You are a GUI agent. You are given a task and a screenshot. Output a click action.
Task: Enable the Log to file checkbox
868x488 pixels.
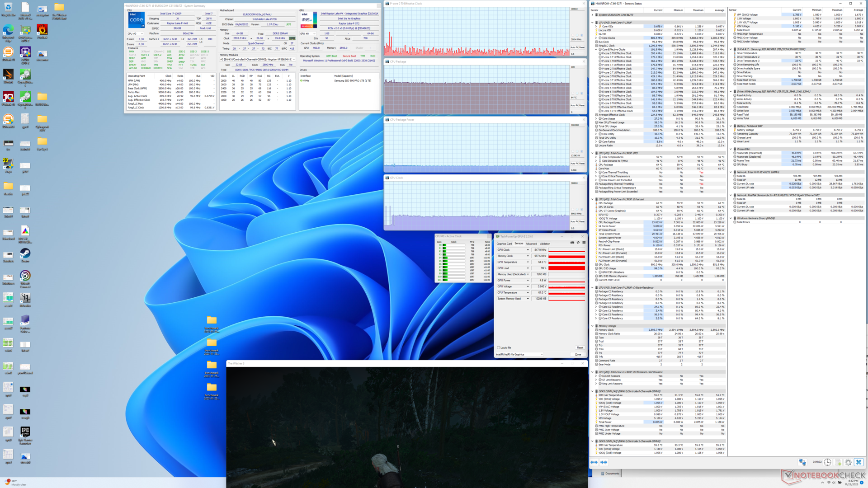tap(498, 347)
